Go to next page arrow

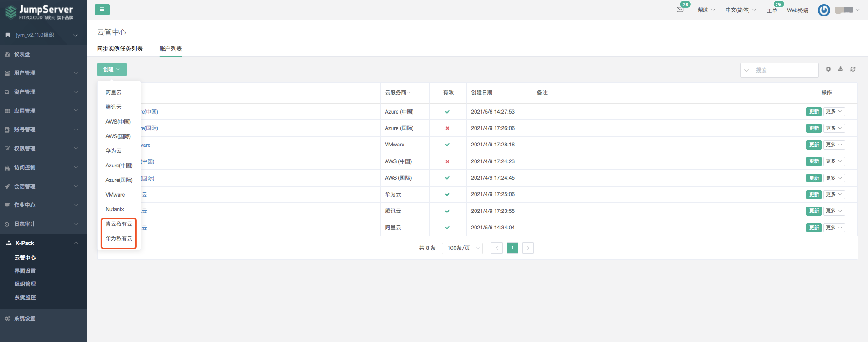coord(528,248)
